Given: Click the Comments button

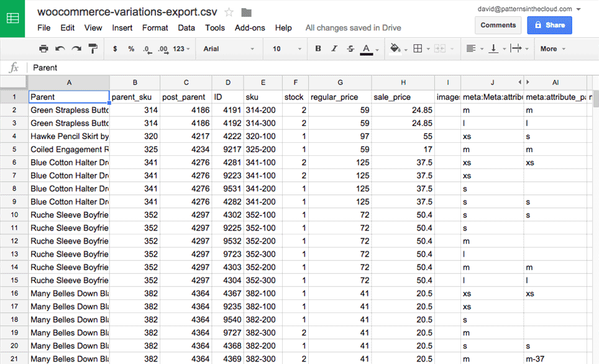Looking at the screenshot, I should [x=498, y=25].
